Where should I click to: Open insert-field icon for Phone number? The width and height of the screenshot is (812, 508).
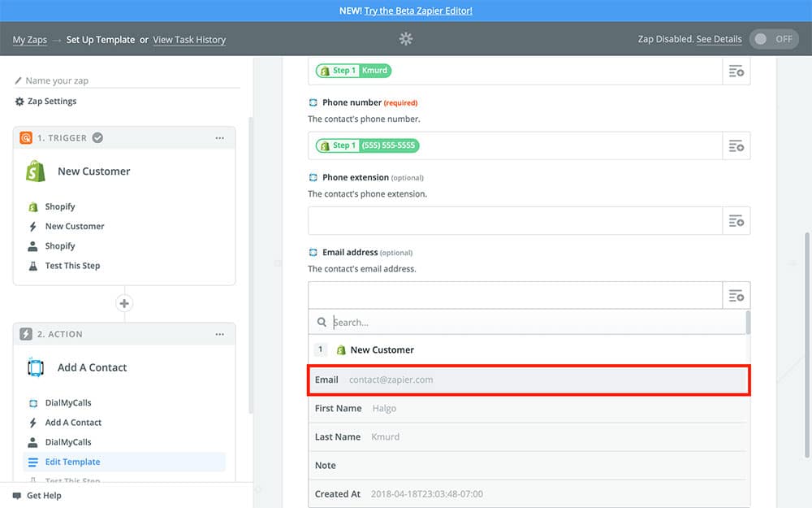click(x=736, y=146)
